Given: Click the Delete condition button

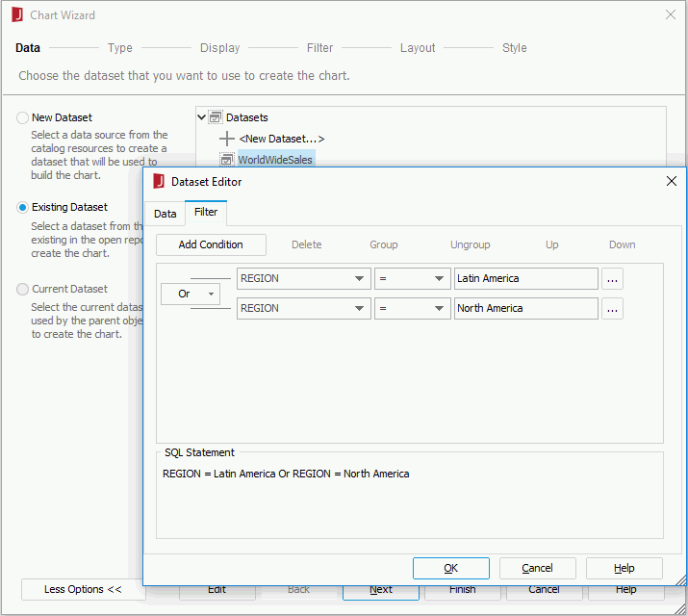Looking at the screenshot, I should click(307, 244).
